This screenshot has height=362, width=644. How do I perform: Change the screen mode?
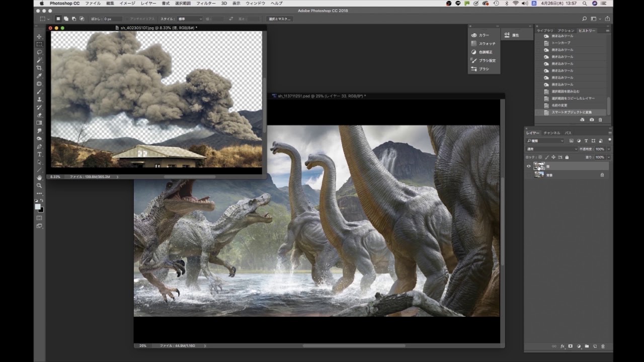pos(39,226)
